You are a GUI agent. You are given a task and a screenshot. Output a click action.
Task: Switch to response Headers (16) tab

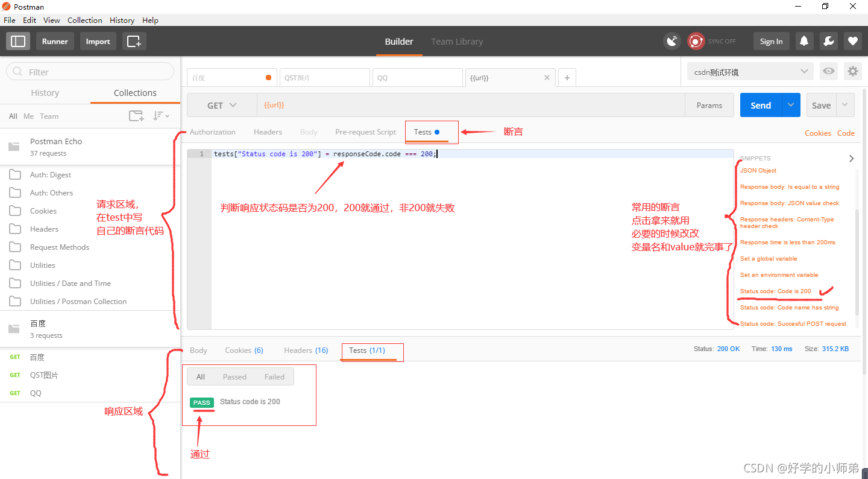tap(306, 350)
